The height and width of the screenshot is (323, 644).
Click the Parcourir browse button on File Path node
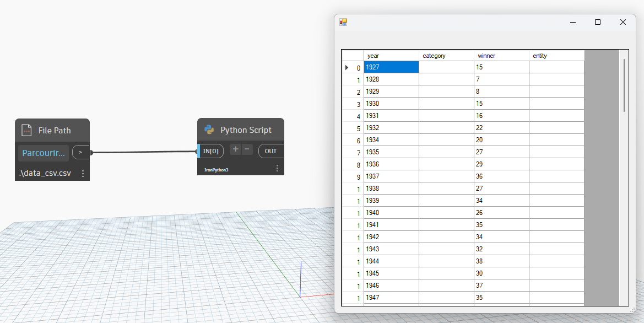[x=44, y=153]
